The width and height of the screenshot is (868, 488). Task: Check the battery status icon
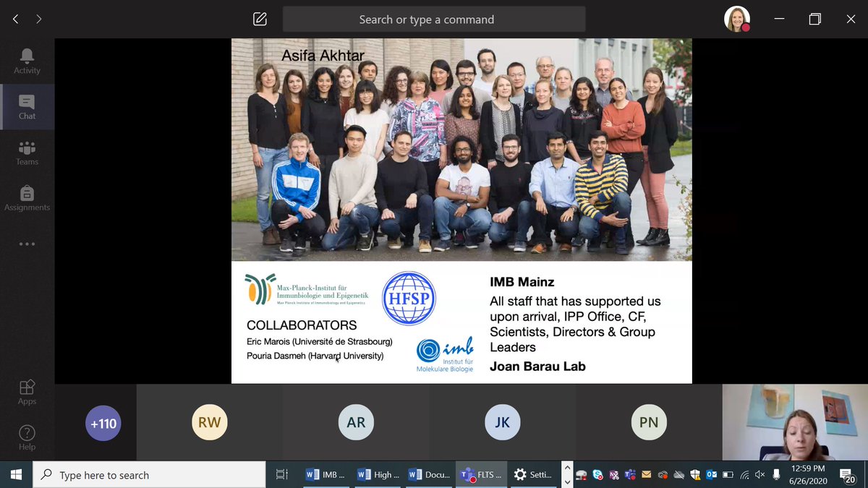[728, 475]
